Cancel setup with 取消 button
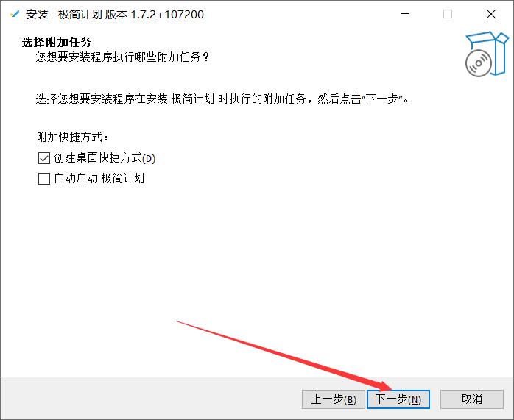This screenshot has height=420, width=514. pos(472,399)
